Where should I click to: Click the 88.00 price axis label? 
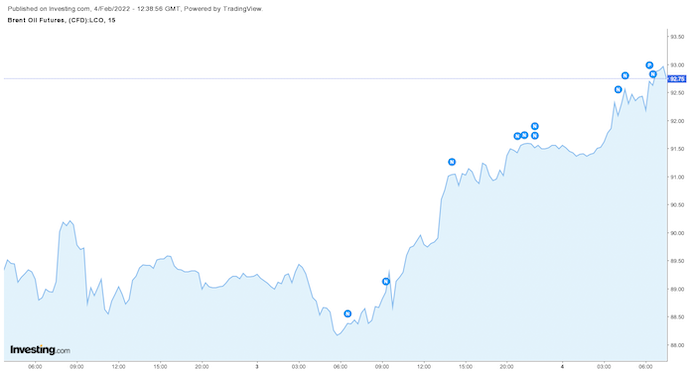pos(677,345)
